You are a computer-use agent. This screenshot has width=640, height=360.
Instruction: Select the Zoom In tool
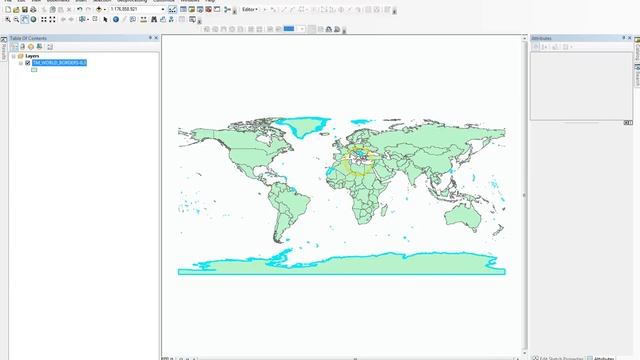[x=8, y=19]
